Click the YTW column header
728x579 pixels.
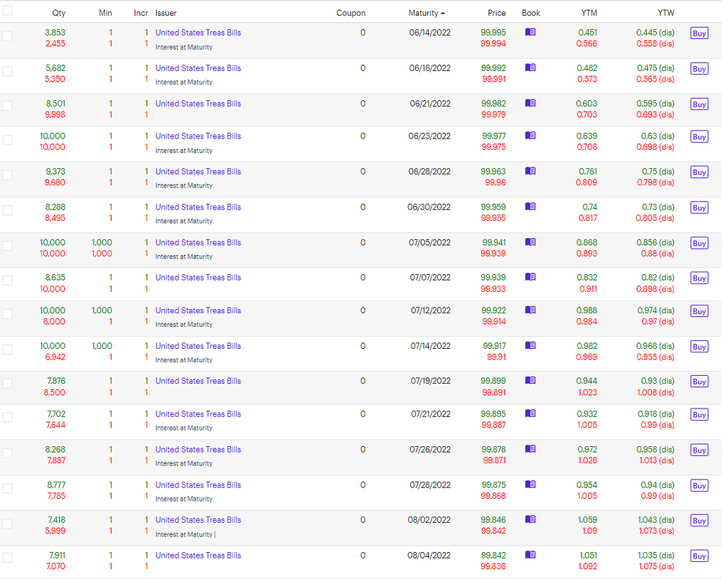(x=665, y=13)
